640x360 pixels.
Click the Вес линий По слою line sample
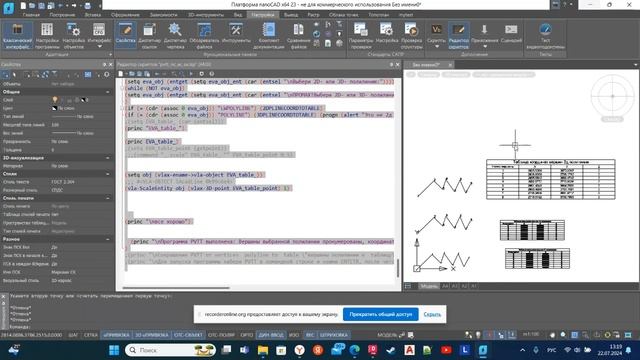[x=64, y=133]
